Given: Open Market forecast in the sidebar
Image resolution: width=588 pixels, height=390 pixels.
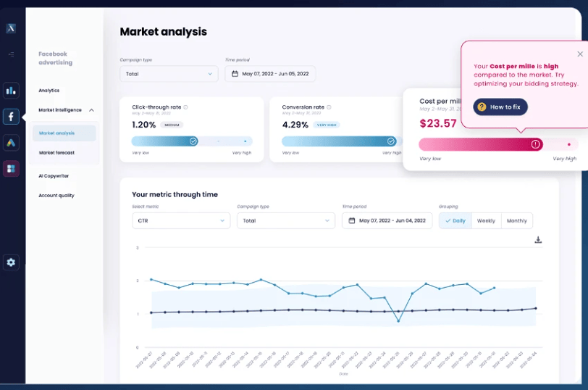Looking at the screenshot, I should (56, 153).
